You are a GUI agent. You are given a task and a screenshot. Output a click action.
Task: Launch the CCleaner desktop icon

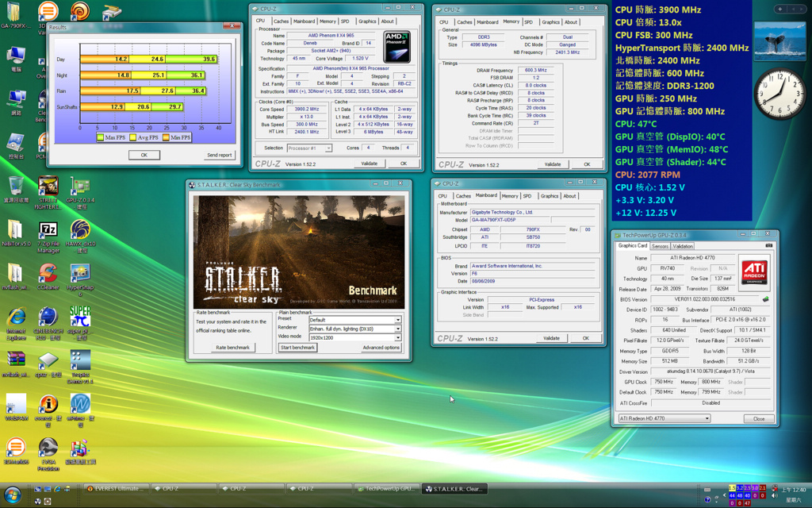pyautogui.click(x=48, y=276)
